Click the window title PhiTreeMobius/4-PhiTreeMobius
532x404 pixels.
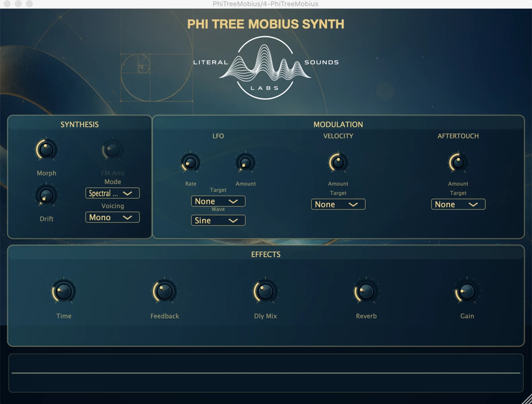[x=265, y=4]
